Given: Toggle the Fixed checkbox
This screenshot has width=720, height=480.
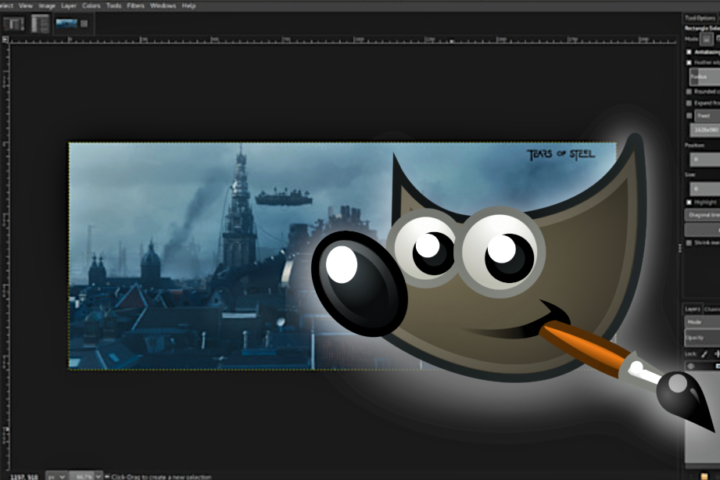Looking at the screenshot, I should (689, 116).
